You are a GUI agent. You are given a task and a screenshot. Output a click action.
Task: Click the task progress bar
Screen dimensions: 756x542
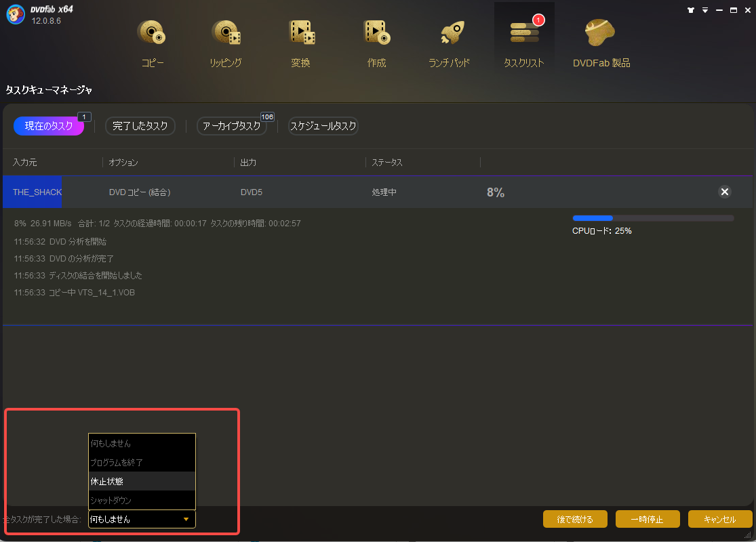(x=653, y=218)
